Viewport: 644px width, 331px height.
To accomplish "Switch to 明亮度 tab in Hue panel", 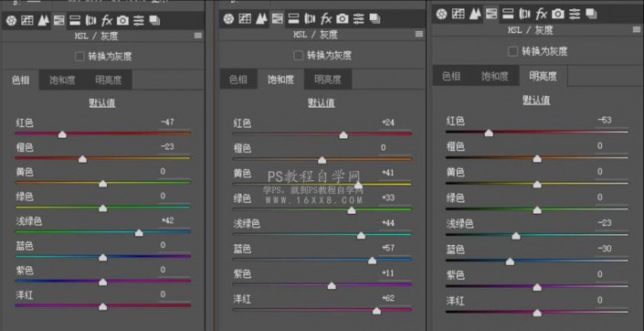I will click(x=109, y=80).
